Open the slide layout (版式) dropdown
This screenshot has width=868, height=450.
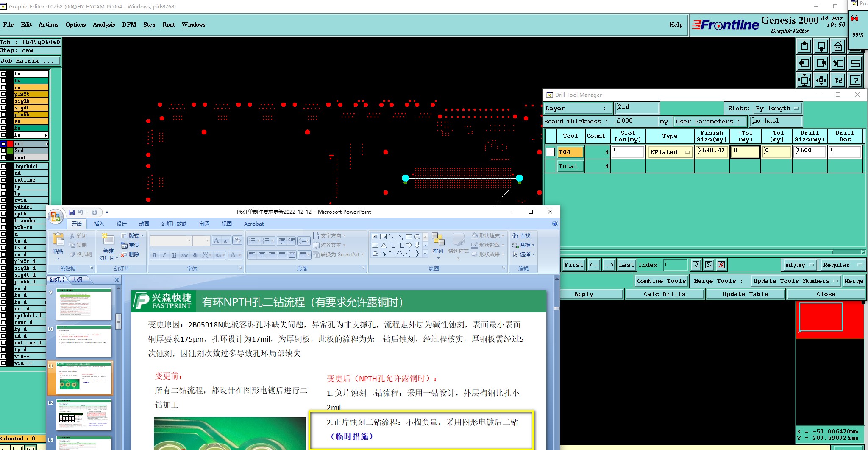click(132, 235)
